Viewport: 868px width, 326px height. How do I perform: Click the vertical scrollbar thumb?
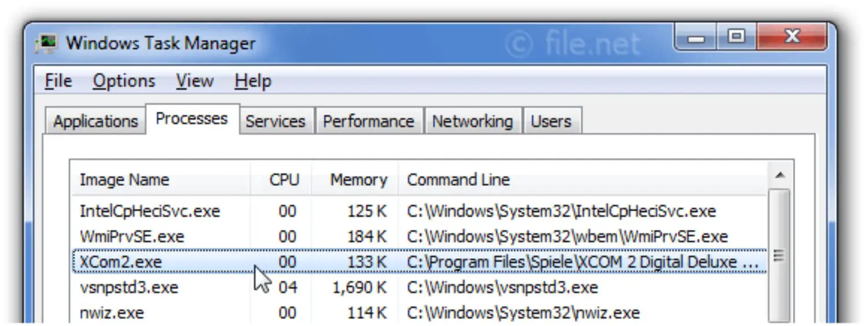click(x=779, y=255)
